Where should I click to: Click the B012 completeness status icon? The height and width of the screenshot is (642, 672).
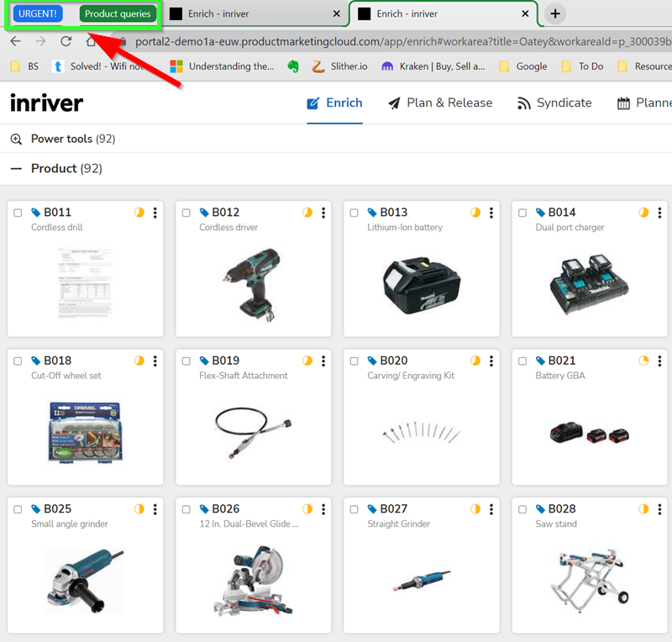pos(307,213)
